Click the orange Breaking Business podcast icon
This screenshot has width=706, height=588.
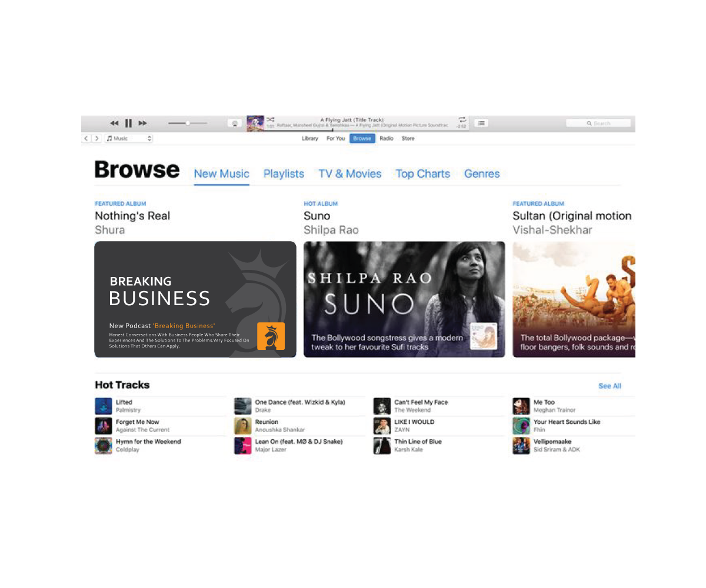[x=271, y=336]
